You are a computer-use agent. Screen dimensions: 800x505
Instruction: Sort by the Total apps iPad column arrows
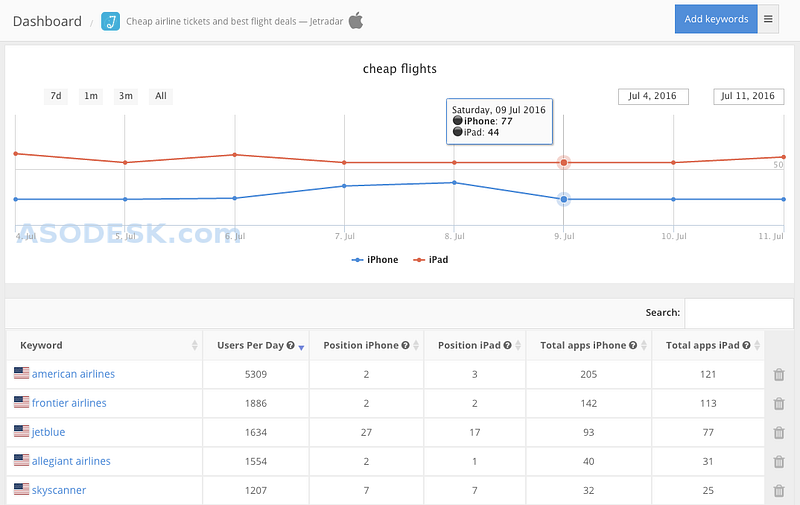click(x=757, y=345)
